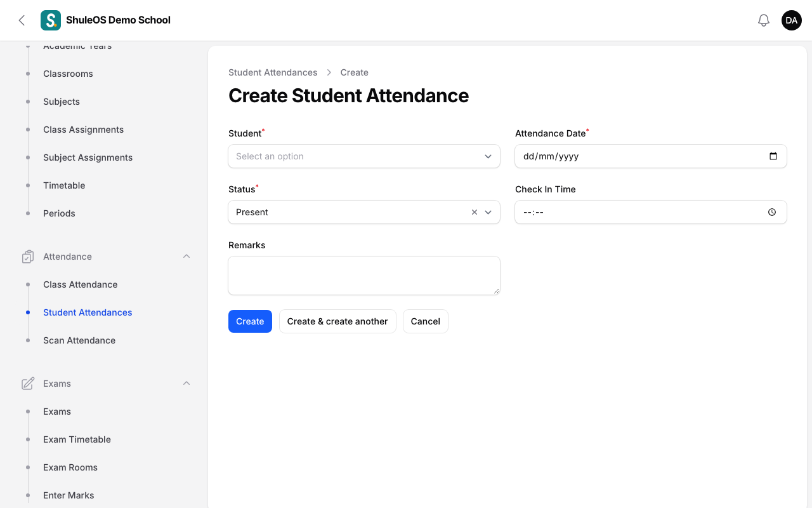Image resolution: width=812 pixels, height=508 pixels.
Task: Focus the Attendance Date field
Action: pos(651,156)
